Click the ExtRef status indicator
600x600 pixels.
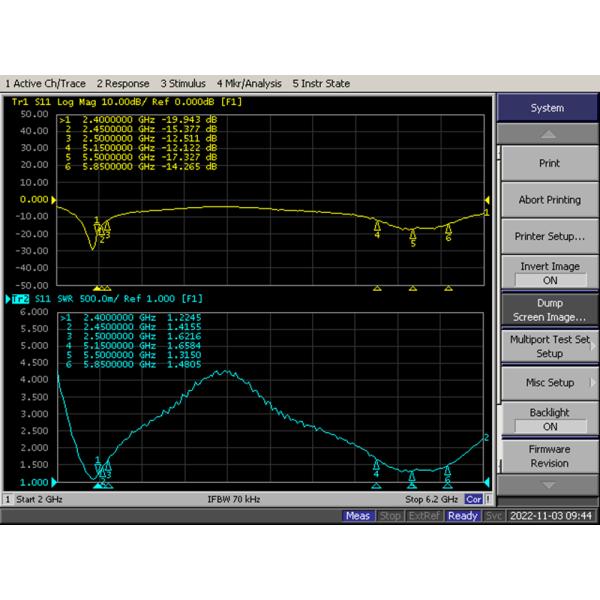(x=423, y=516)
